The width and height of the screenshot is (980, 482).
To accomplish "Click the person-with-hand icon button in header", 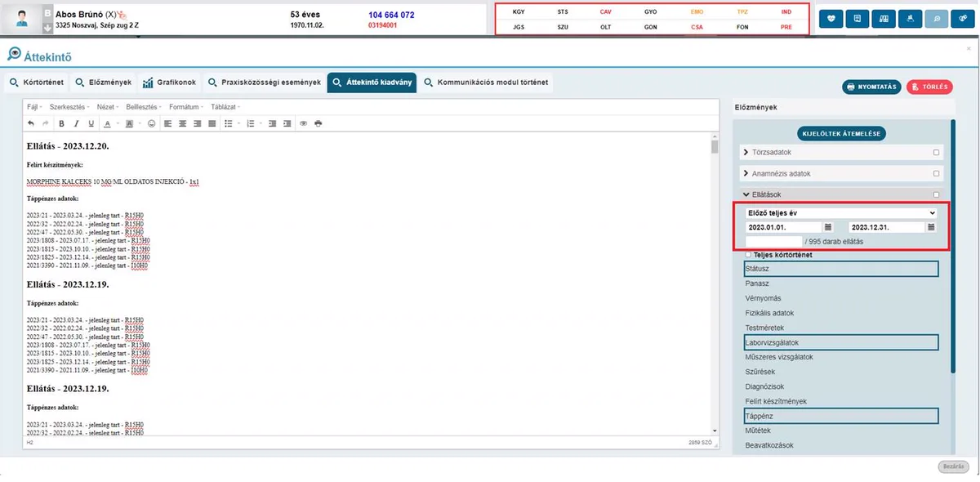I will tap(910, 18).
